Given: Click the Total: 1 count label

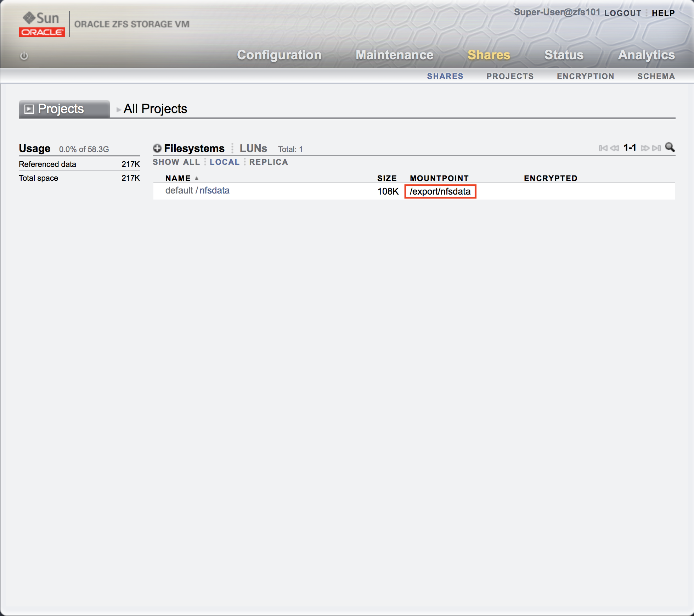Looking at the screenshot, I should [290, 149].
